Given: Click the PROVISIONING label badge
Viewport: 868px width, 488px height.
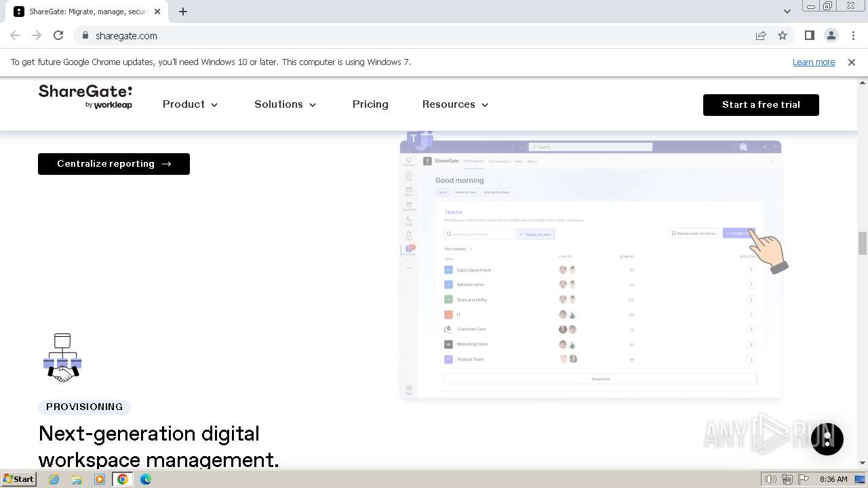Looking at the screenshot, I should coord(85,407).
